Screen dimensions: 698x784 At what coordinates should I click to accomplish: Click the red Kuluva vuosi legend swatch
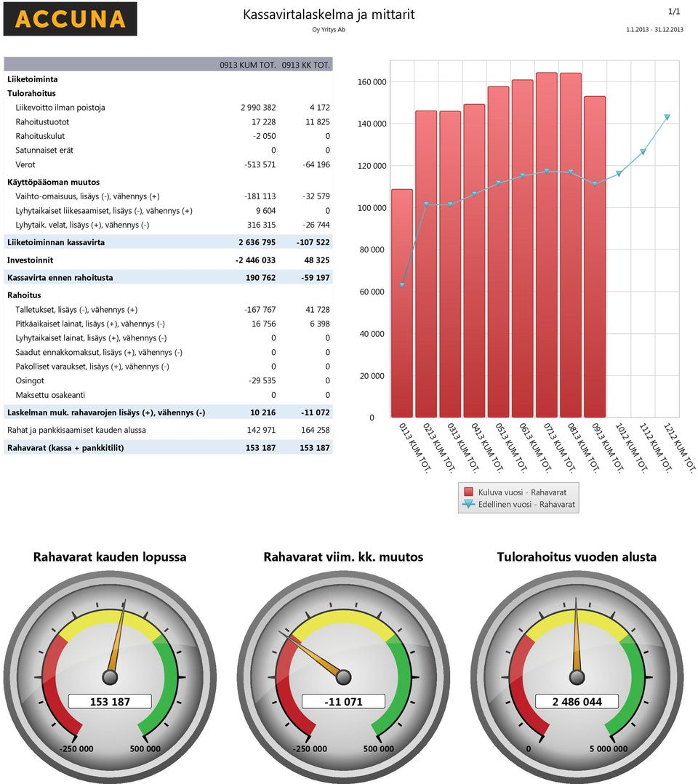468,492
